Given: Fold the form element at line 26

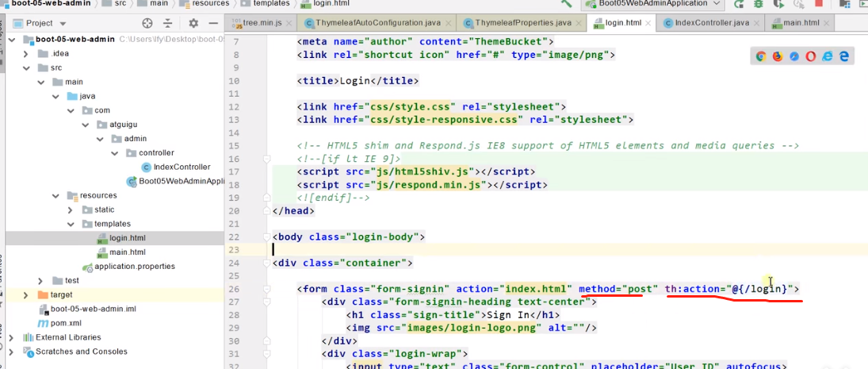Looking at the screenshot, I should 266,289.
